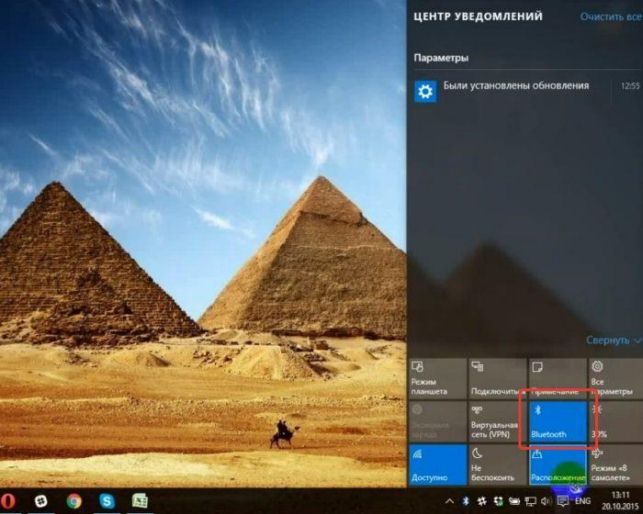Click the Параметры notification group header
Image resolution: width=643 pixels, height=514 pixels.
[x=441, y=58]
